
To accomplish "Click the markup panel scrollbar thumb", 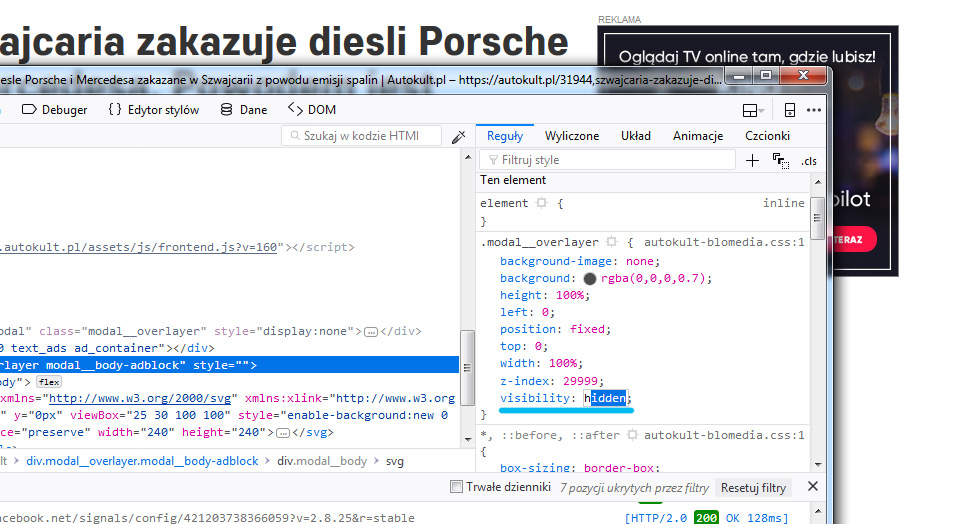I will tap(467, 367).
